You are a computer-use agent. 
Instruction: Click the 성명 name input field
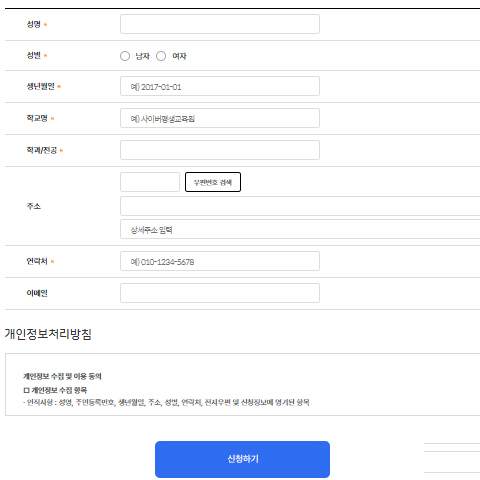click(x=220, y=24)
